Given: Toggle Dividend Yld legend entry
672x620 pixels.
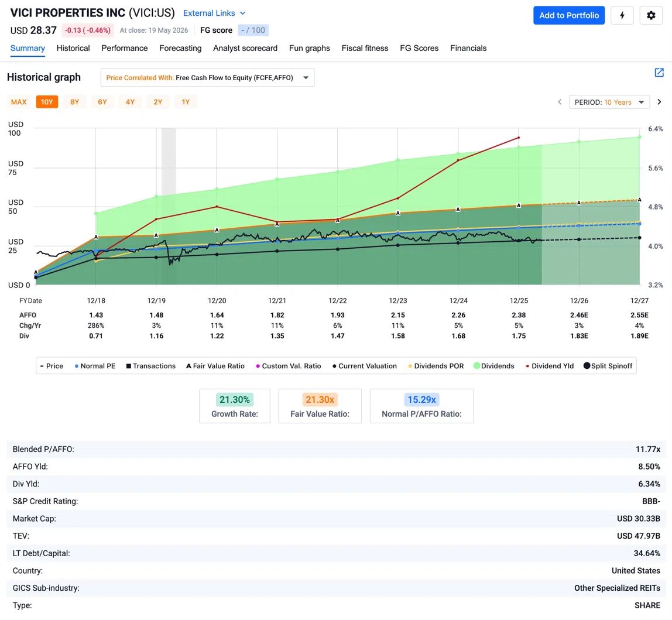Looking at the screenshot, I should click(x=550, y=366).
